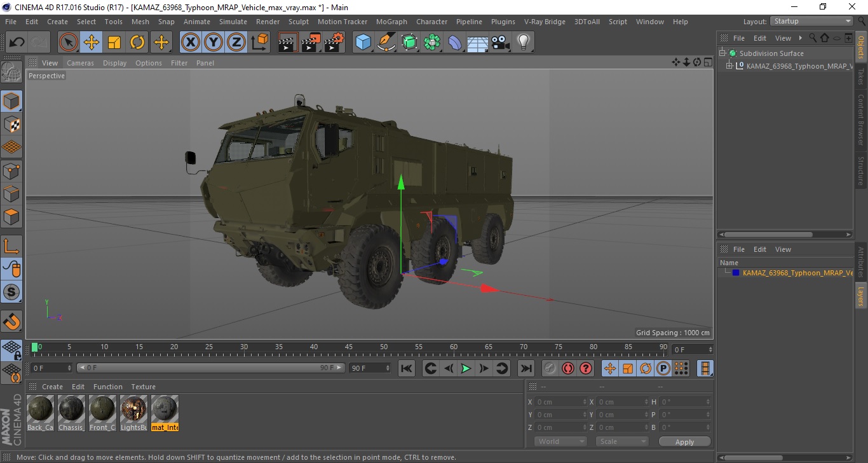Viewport: 868px width, 463px height.
Task: Open material manager Texture menu
Action: click(x=143, y=387)
